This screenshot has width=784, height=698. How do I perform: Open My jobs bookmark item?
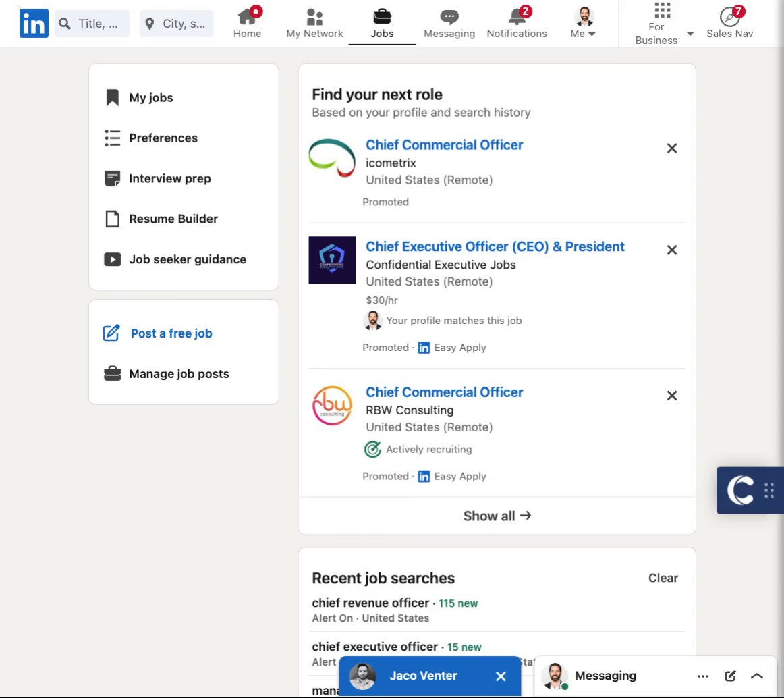[139, 98]
